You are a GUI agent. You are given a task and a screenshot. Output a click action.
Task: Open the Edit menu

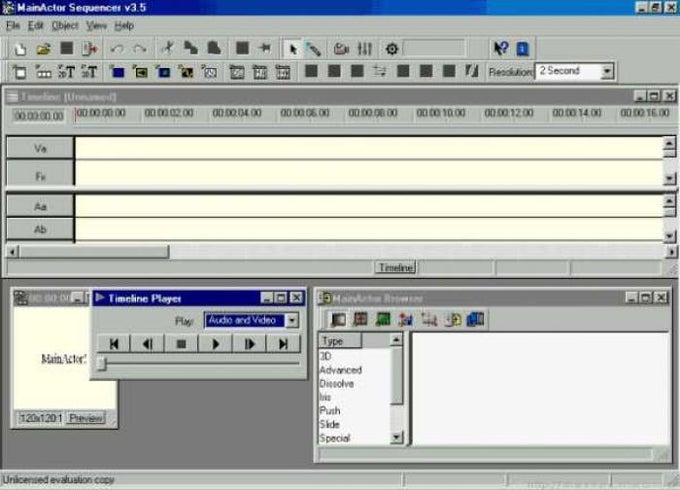[x=36, y=26]
